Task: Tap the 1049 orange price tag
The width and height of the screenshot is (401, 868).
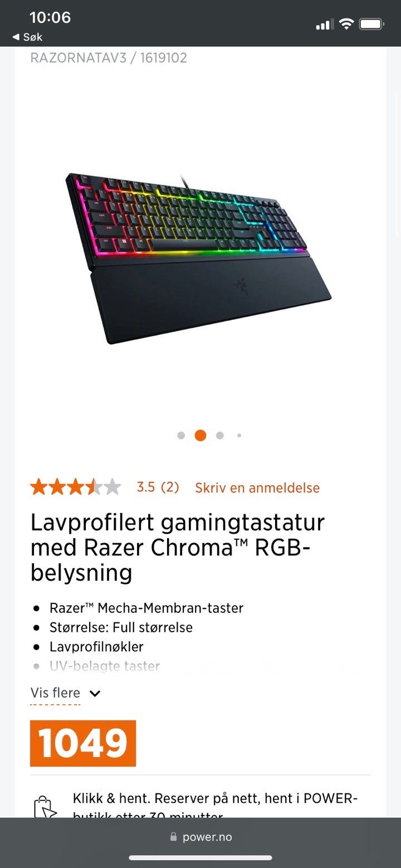Action: [83, 743]
